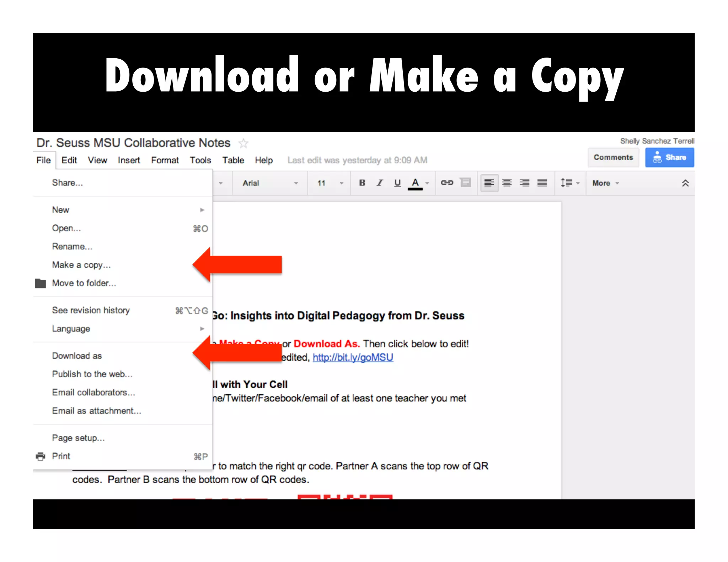This screenshot has height=562, width=728.
Task: Select Print in the File menu
Action: tap(123, 456)
